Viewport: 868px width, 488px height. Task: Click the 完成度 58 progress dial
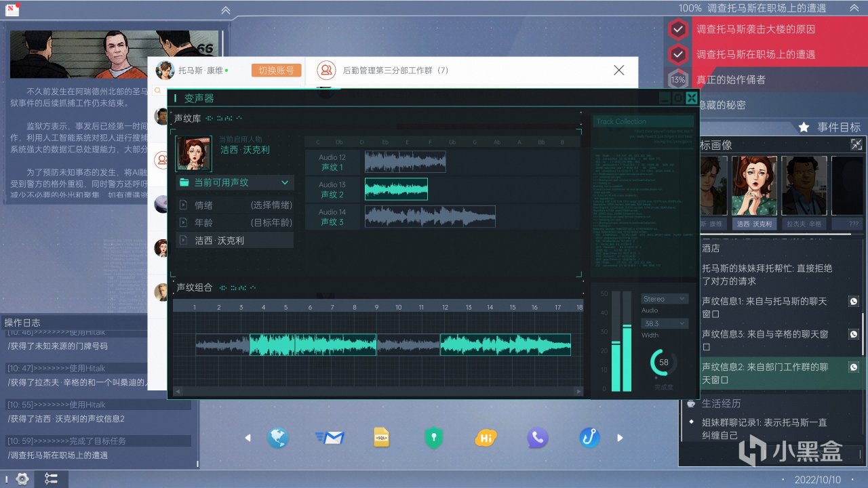664,362
